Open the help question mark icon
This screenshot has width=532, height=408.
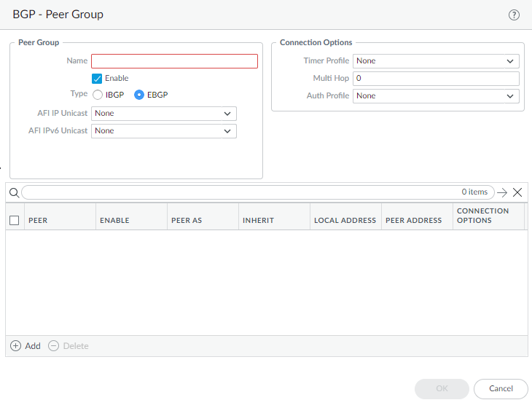pos(514,15)
